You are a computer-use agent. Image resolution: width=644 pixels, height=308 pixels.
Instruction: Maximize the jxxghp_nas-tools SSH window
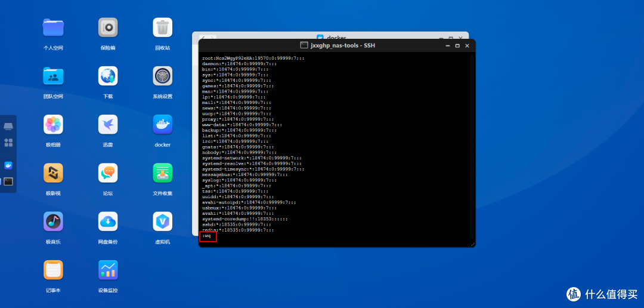pos(457,45)
